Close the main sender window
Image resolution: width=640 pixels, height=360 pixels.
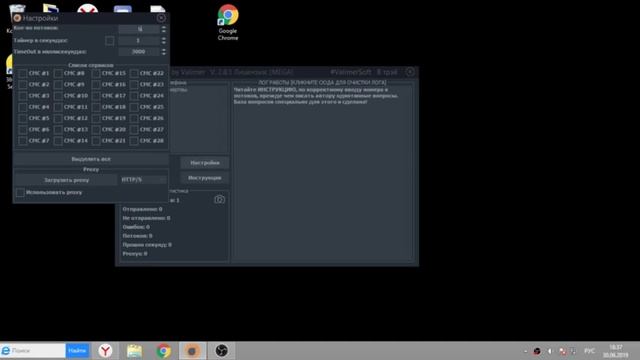[410, 72]
